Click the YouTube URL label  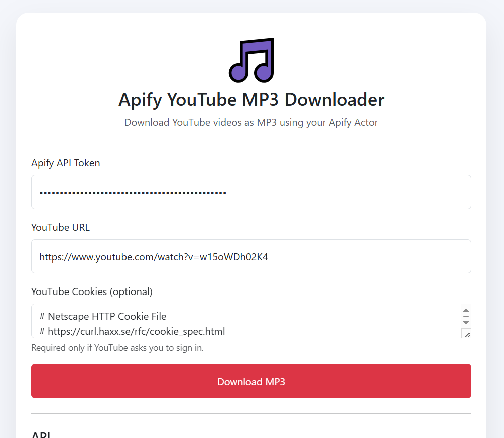60,227
